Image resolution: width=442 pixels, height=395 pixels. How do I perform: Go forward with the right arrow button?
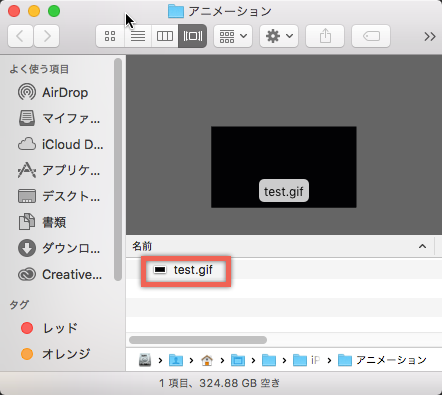tap(47, 36)
